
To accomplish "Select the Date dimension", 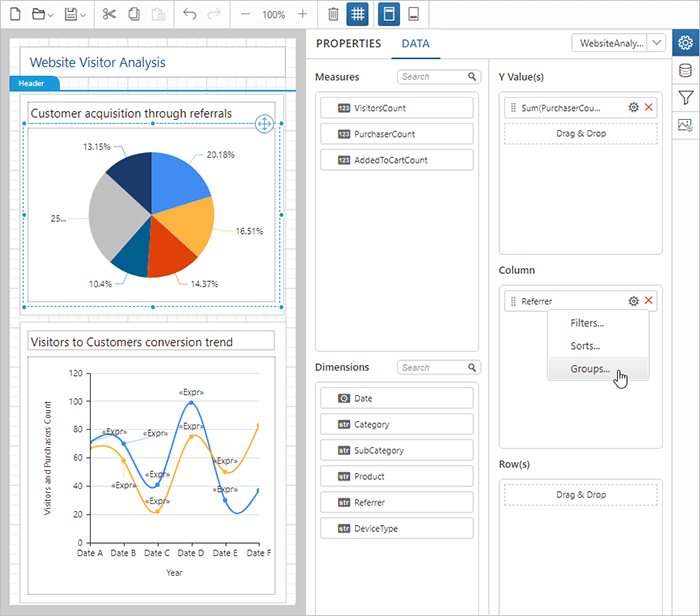I will (396, 398).
